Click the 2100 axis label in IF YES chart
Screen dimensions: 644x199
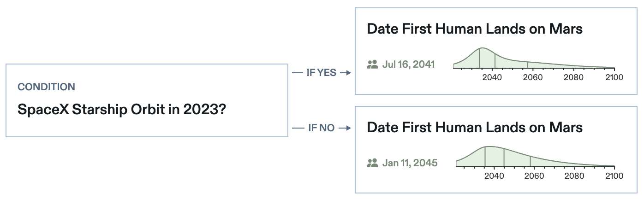coord(614,77)
